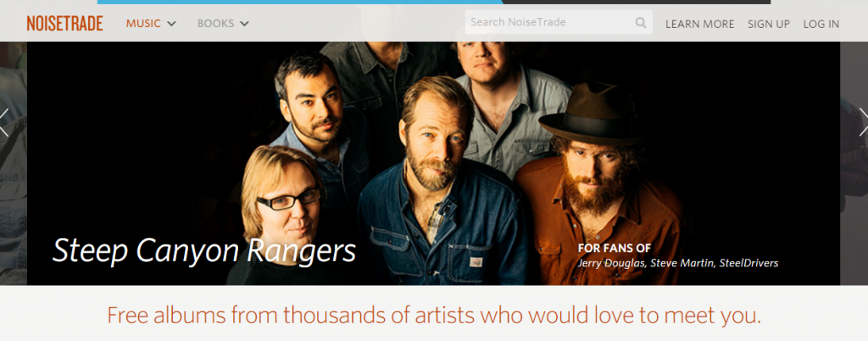Screen dimensions: 868x341
Task: Expand the chevron next to BOOKS
Action: coord(244,24)
